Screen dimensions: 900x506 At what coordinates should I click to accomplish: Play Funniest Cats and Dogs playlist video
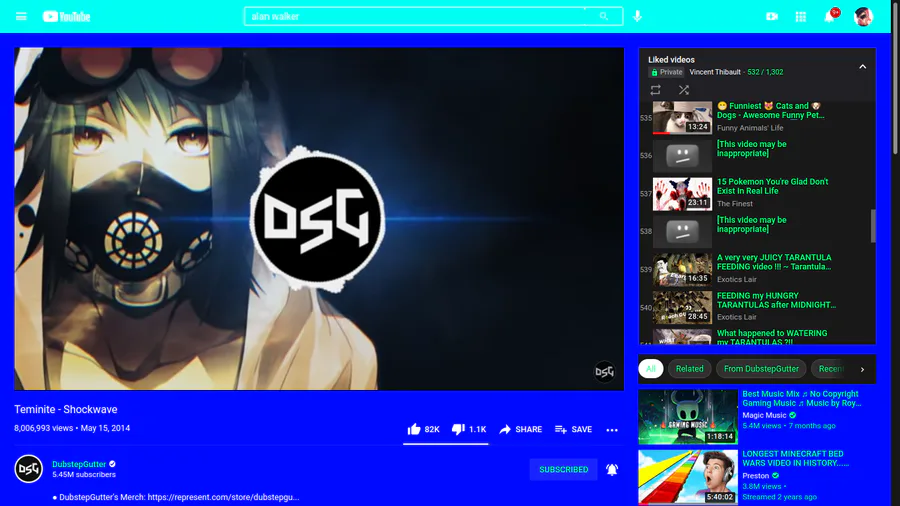[770, 111]
